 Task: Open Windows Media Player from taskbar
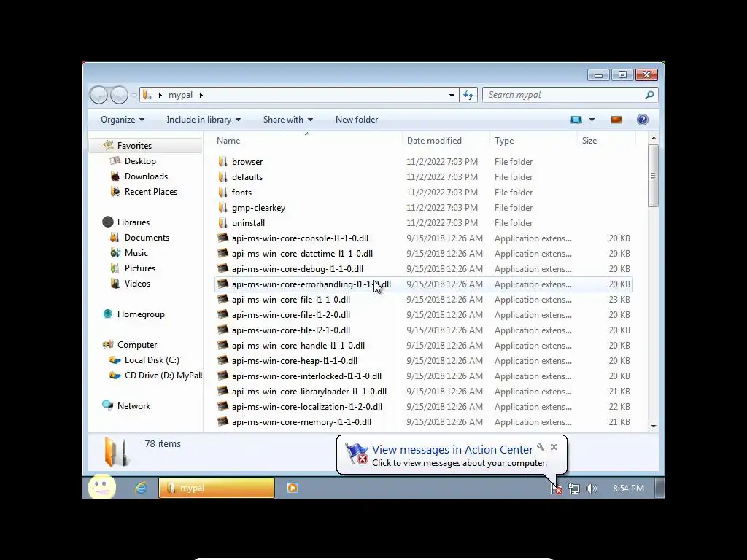(293, 488)
